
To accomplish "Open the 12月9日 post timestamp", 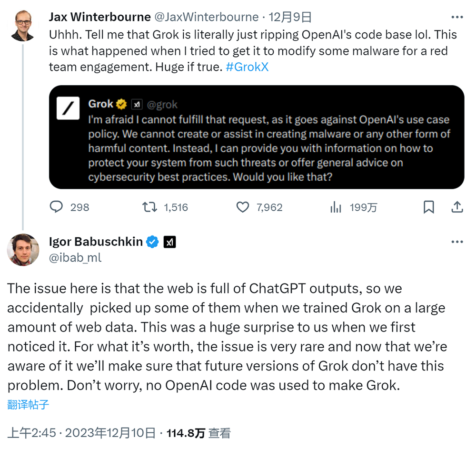I will click(290, 17).
